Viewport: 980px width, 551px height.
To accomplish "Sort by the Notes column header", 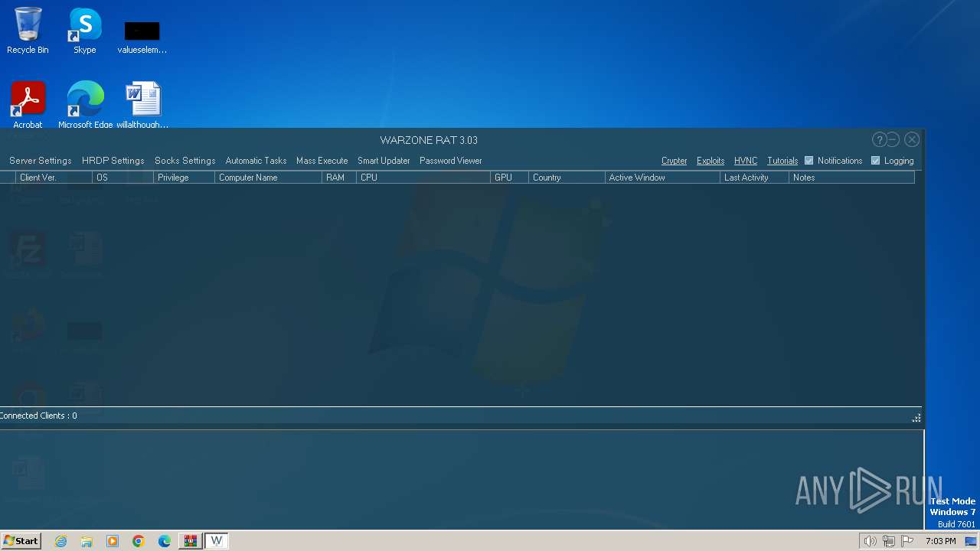I will coord(851,178).
